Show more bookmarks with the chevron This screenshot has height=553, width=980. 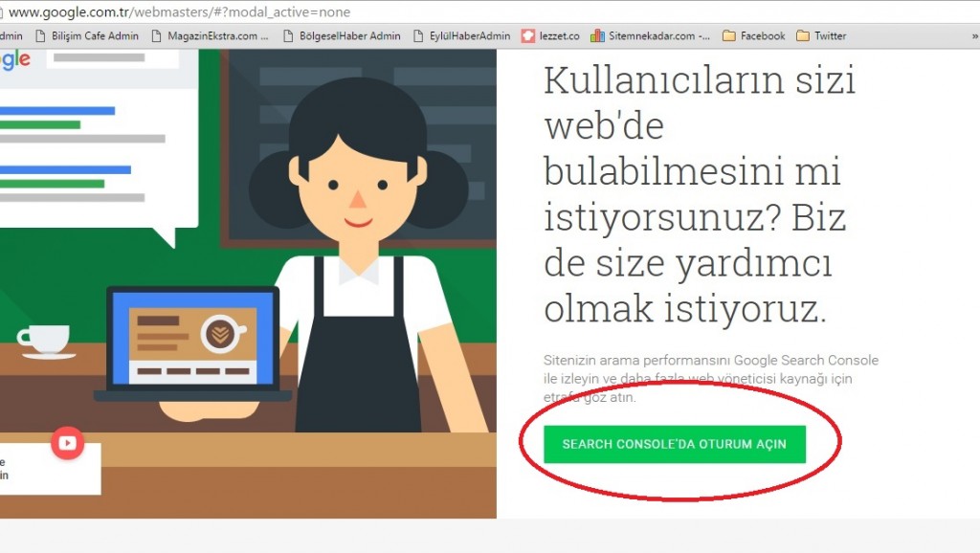tap(974, 36)
